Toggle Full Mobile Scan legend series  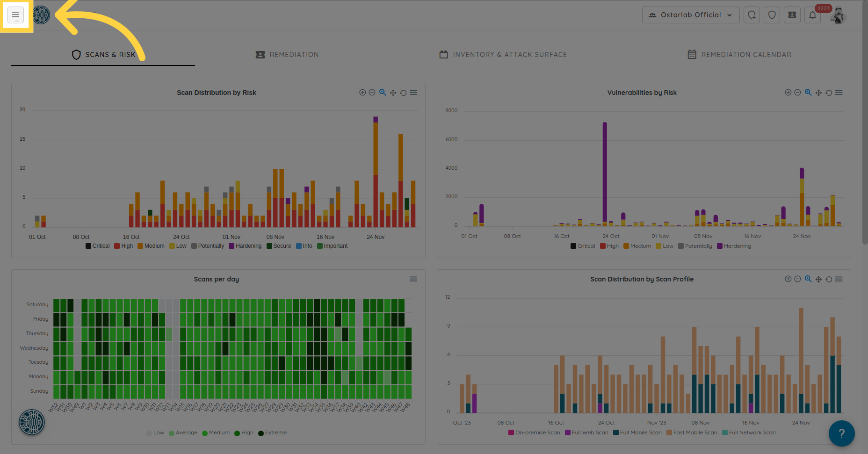coord(637,432)
